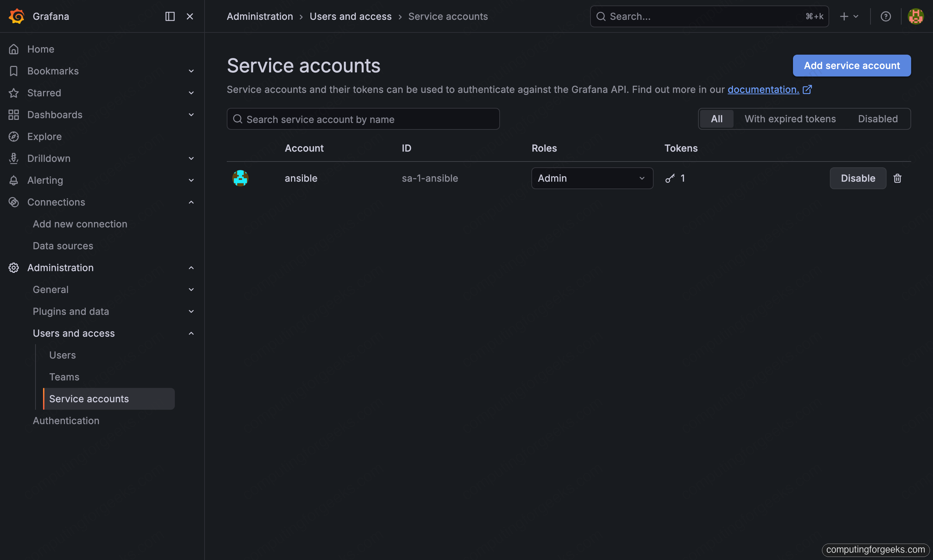Click the magnifier icon in service account search
The width and height of the screenshot is (933, 560).
[x=238, y=119]
